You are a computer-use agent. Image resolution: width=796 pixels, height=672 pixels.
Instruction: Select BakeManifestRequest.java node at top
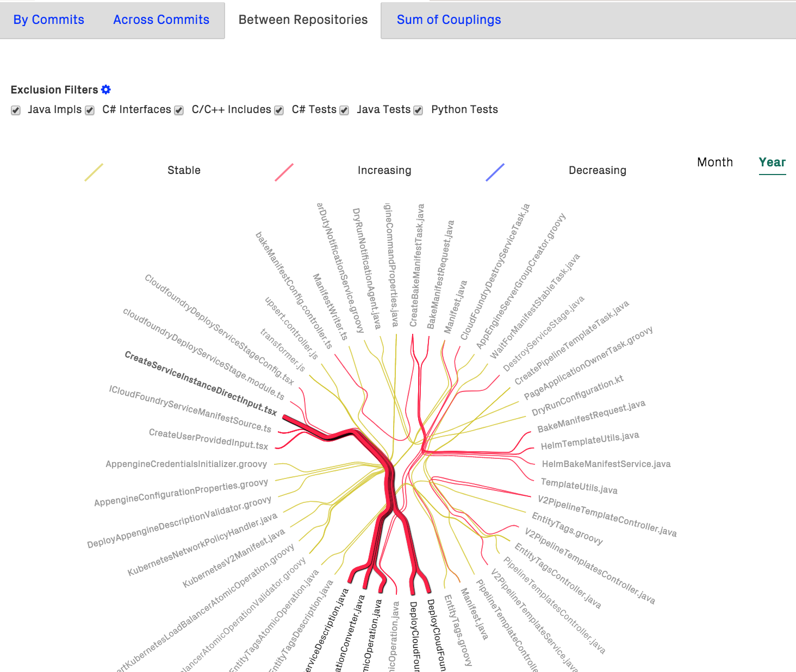coord(440,275)
